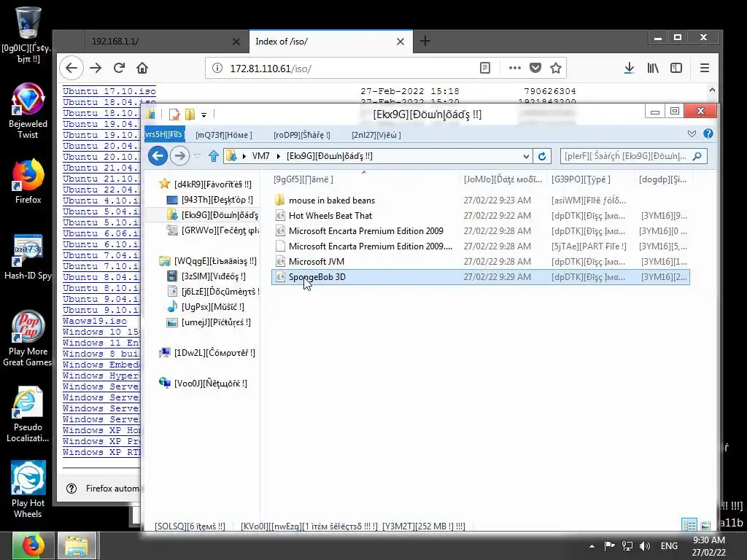Switch to details view icon in status bar
Image resolution: width=747 pixels, height=560 pixels.
pos(689,525)
